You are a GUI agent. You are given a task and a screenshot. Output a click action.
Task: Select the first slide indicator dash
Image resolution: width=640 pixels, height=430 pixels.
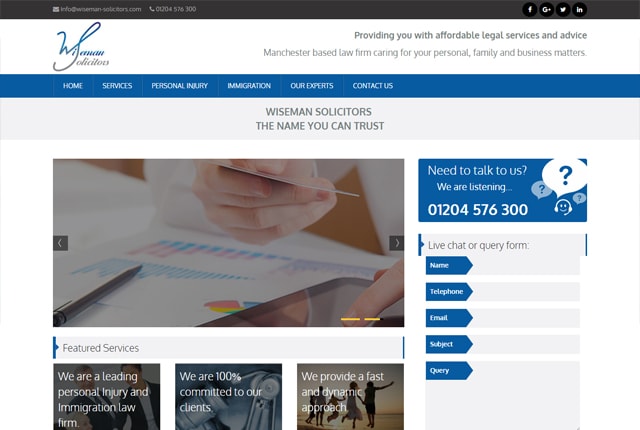(x=350, y=319)
